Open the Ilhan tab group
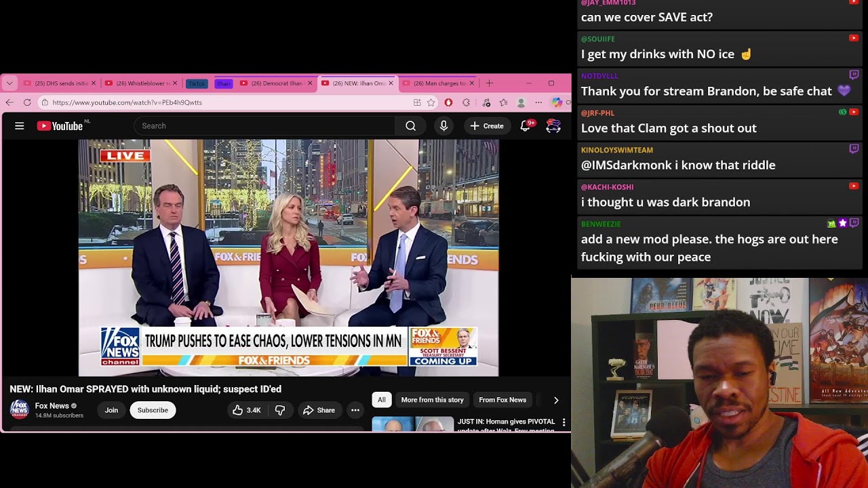Image resolution: width=868 pixels, height=488 pixels. point(224,83)
